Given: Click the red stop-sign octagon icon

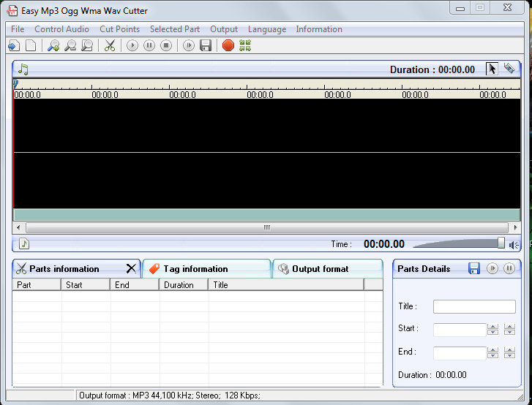Looking at the screenshot, I should [228, 45].
